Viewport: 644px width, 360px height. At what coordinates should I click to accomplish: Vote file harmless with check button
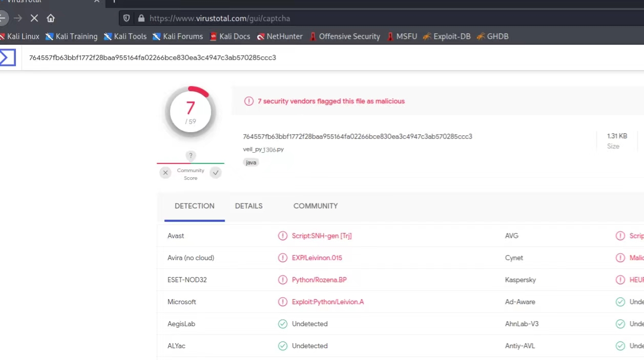click(216, 173)
